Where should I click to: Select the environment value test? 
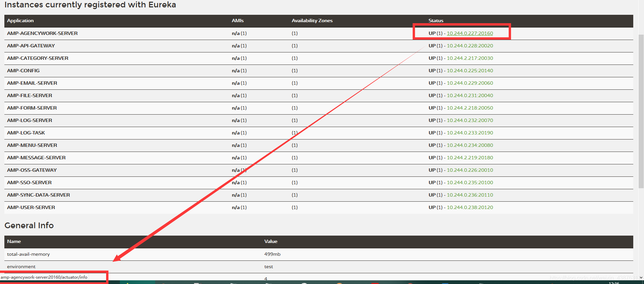click(x=269, y=267)
